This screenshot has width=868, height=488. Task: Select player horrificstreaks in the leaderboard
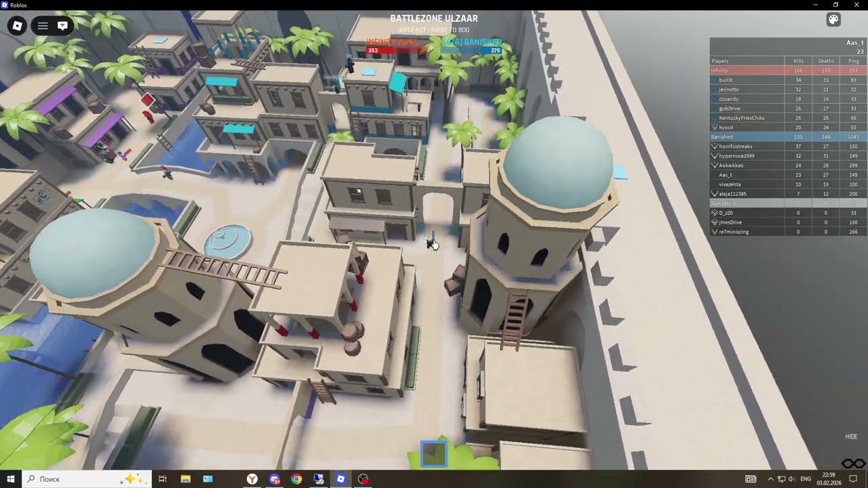(788, 146)
